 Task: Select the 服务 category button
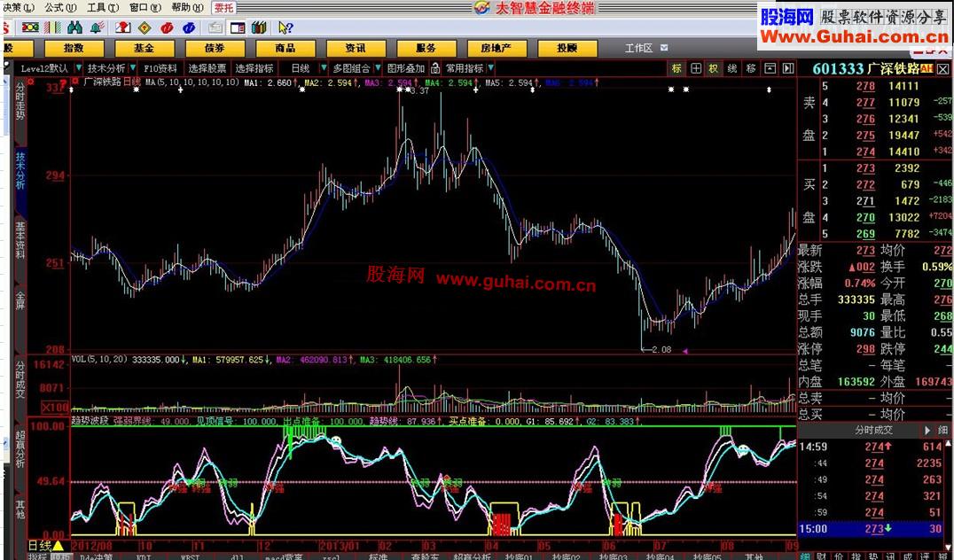coord(426,48)
